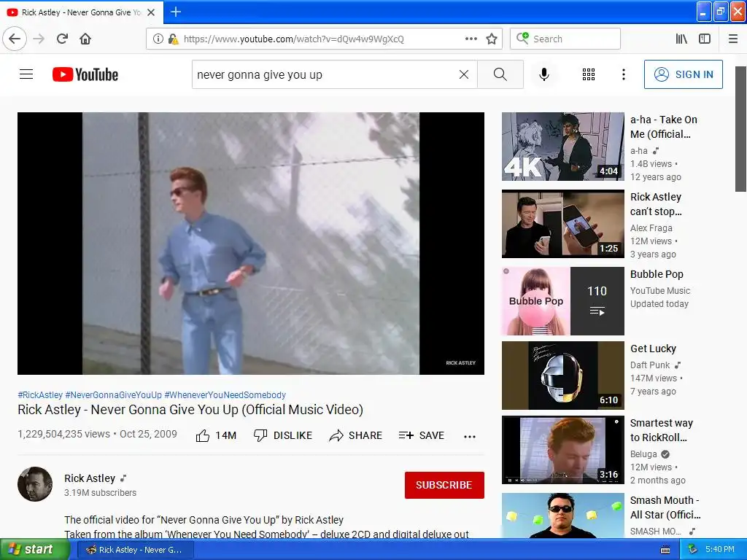
Task: Open Rick Astley channel avatar
Action: click(x=35, y=484)
